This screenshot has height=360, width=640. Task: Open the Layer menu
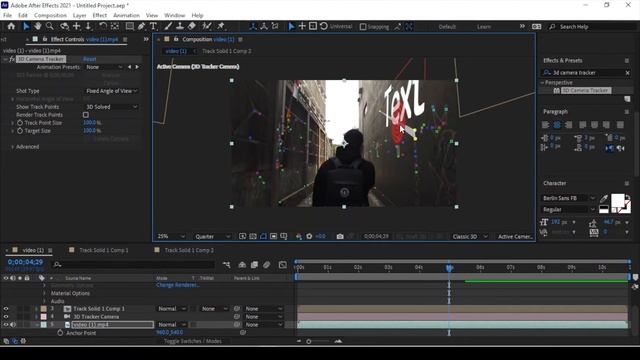[80, 16]
